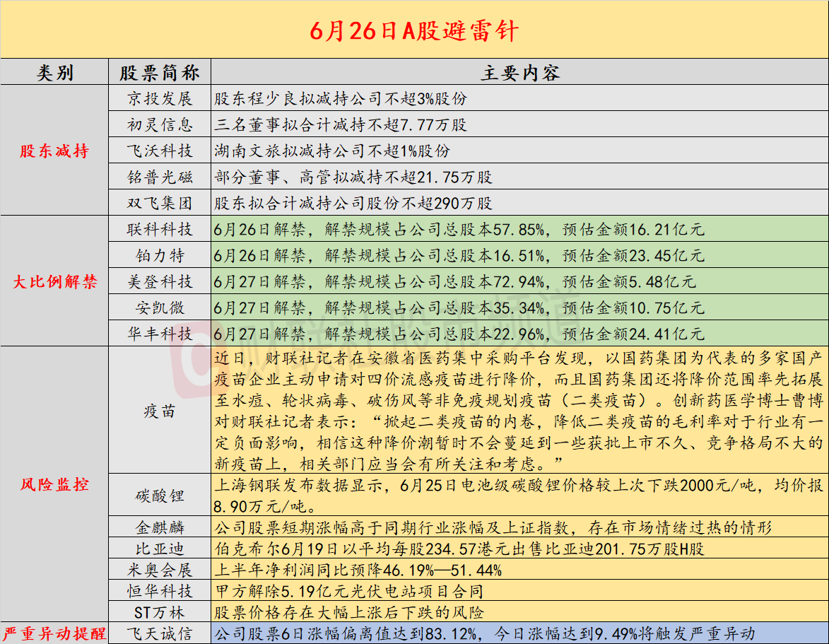Screen dimensions: 829x644
Task: Click the 比亚迪 stock name cell
Action: pyautogui.click(x=160, y=549)
